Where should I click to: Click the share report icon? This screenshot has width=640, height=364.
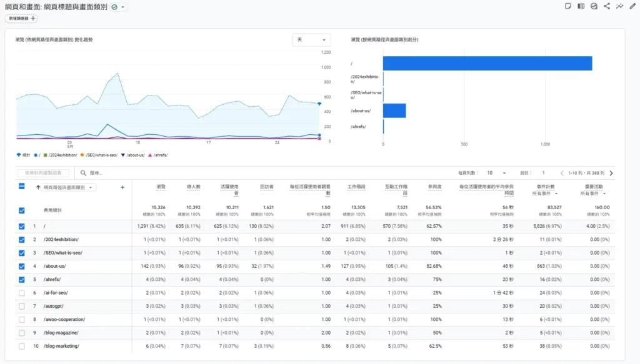point(607,6)
